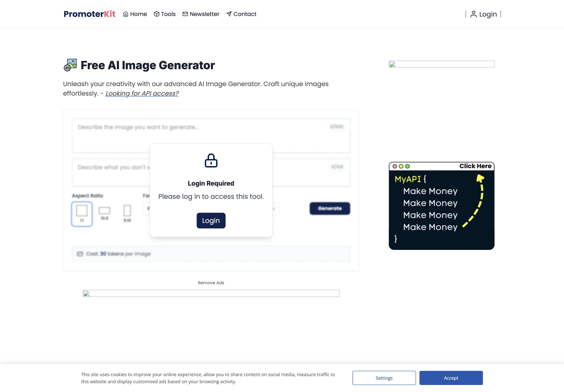This screenshot has height=392, width=564.
Task: Select the 16:9 aspect ratio option
Action: click(x=104, y=213)
